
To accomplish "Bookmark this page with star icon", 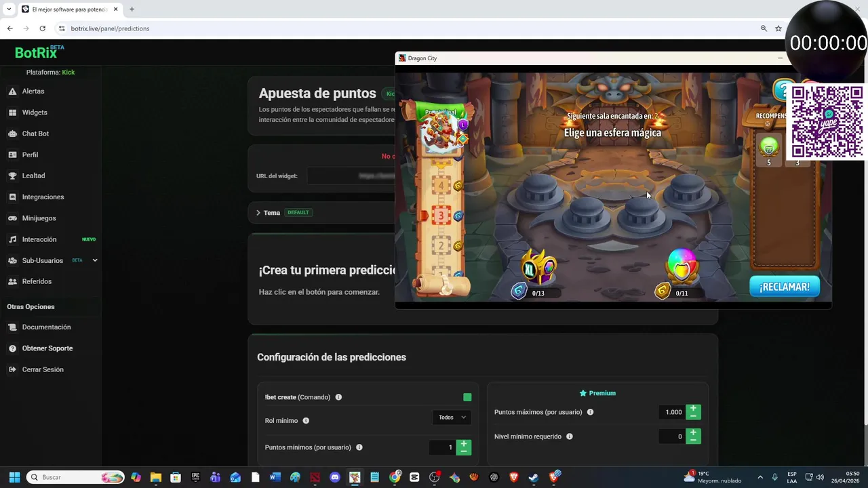I will [778, 28].
